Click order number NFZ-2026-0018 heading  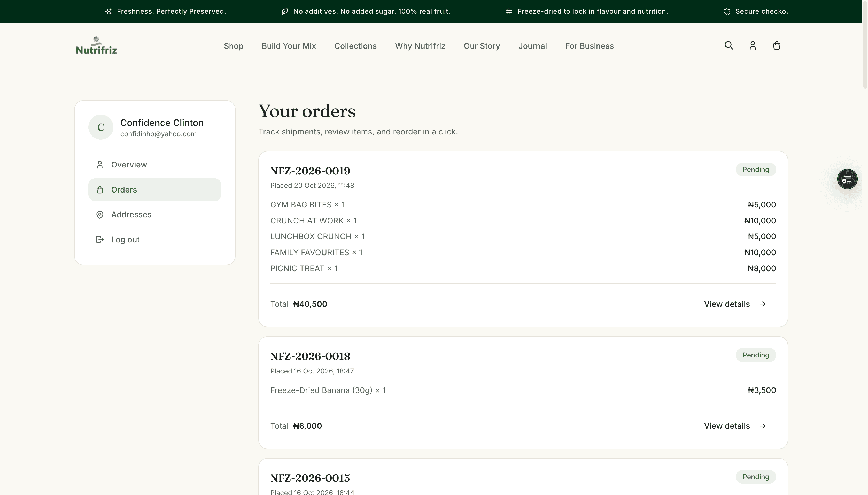pyautogui.click(x=310, y=356)
